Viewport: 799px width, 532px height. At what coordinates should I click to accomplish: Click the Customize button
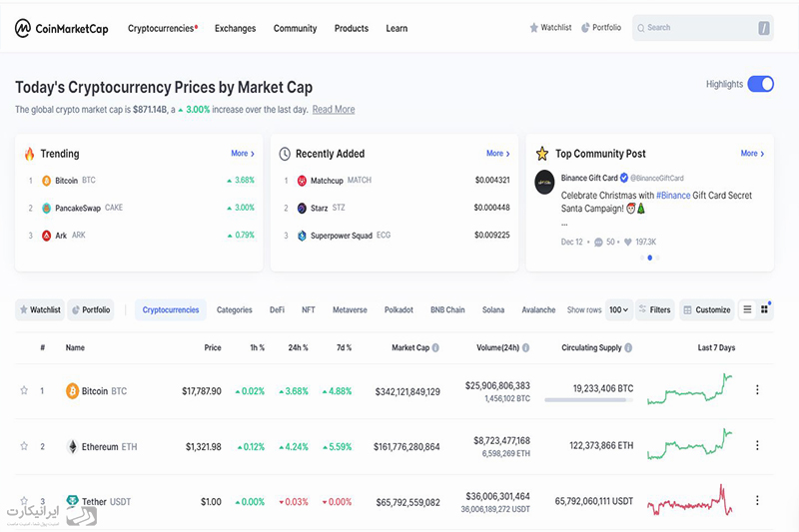[707, 309]
